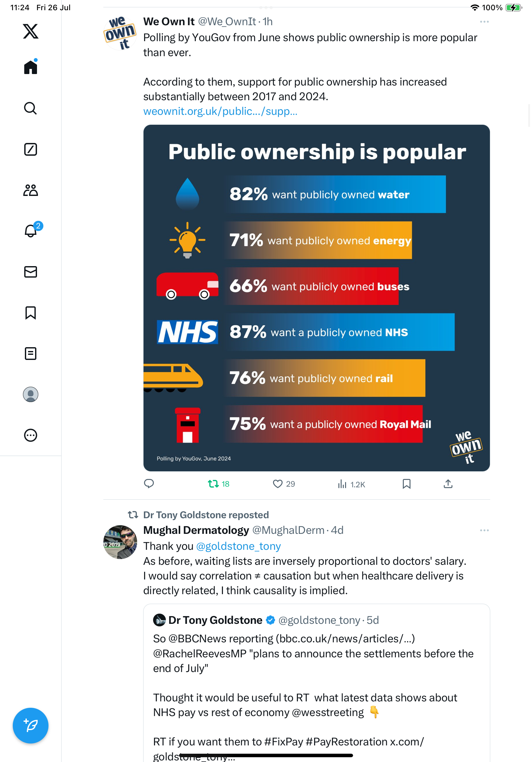Screen dimensions: 532x762
Task: Open Bookmarks in the sidebar
Action: [x=31, y=313]
